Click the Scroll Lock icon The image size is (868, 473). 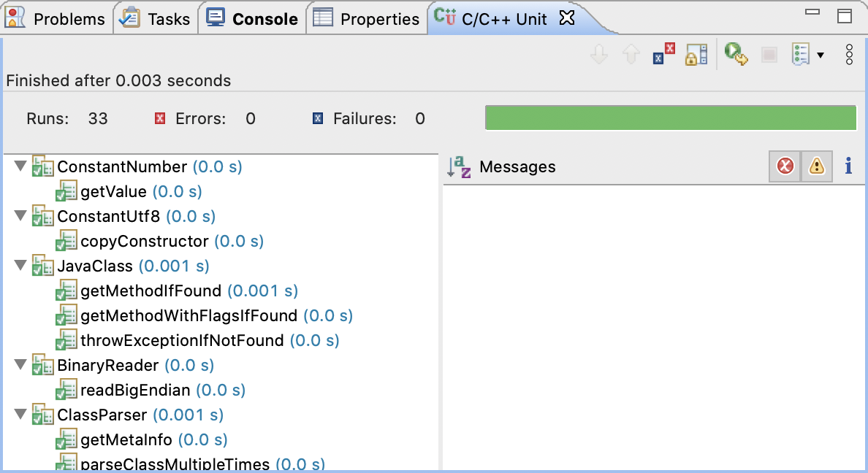696,54
